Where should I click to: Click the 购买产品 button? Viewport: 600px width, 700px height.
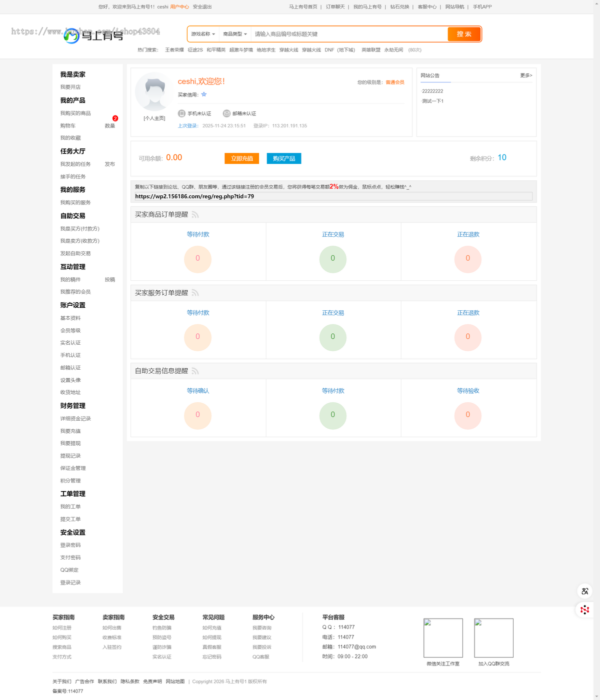pos(284,158)
